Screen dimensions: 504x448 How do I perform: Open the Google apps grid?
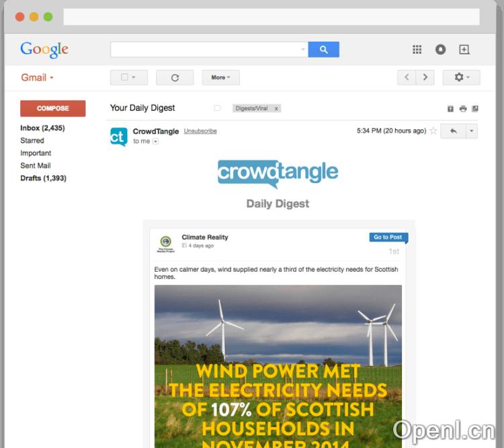point(417,50)
